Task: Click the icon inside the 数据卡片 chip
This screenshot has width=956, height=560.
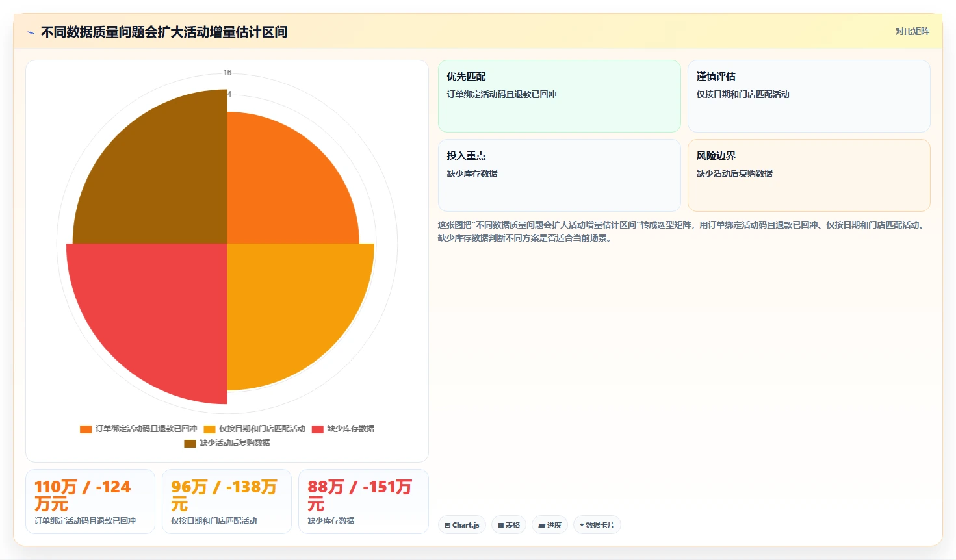Action: coord(582,525)
